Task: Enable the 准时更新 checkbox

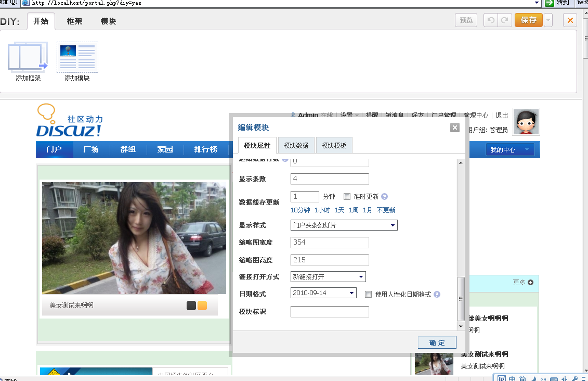Action: [x=347, y=196]
